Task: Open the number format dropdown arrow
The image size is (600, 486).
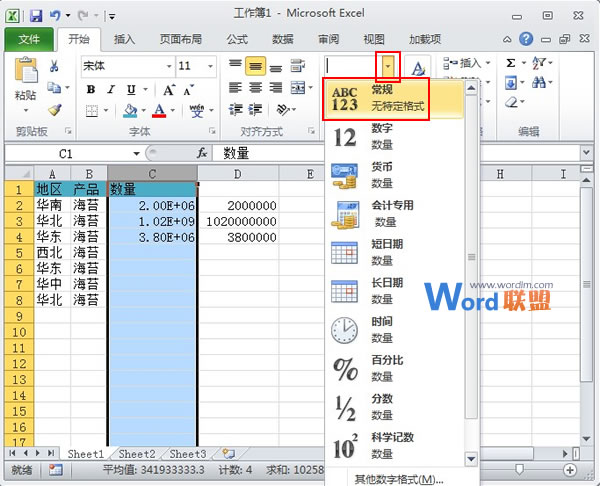Action: point(388,66)
